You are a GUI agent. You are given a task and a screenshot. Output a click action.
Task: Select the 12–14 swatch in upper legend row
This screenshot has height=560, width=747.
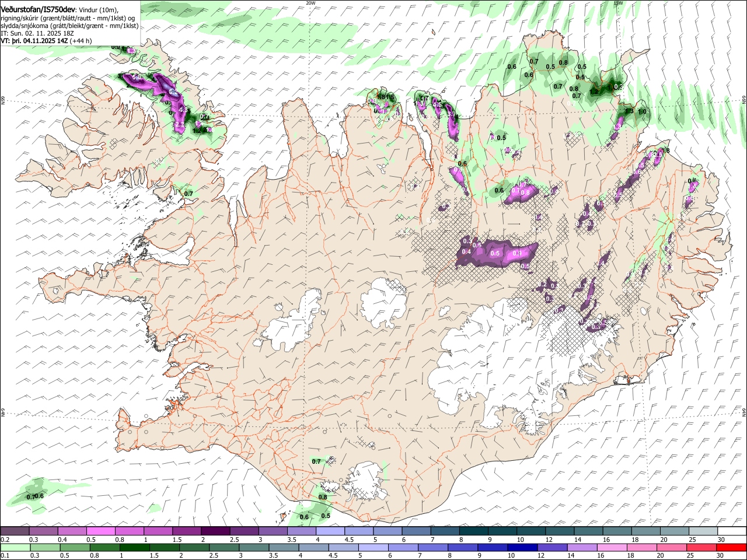(560, 531)
